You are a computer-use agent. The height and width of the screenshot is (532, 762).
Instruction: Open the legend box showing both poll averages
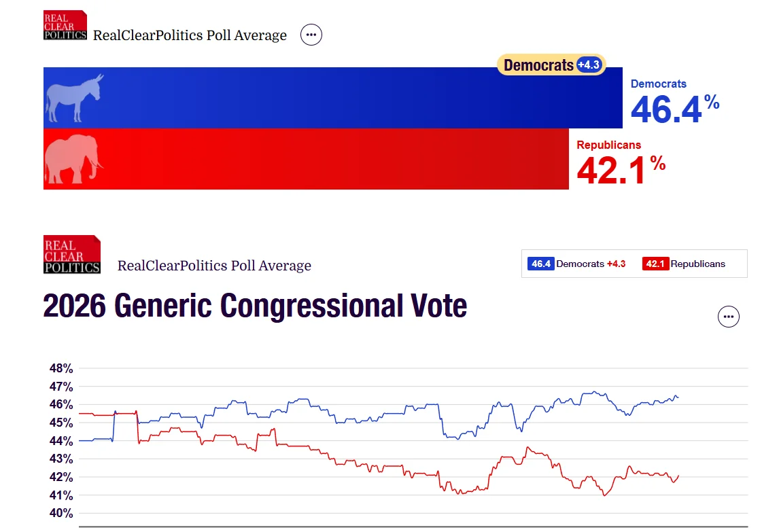tap(634, 264)
